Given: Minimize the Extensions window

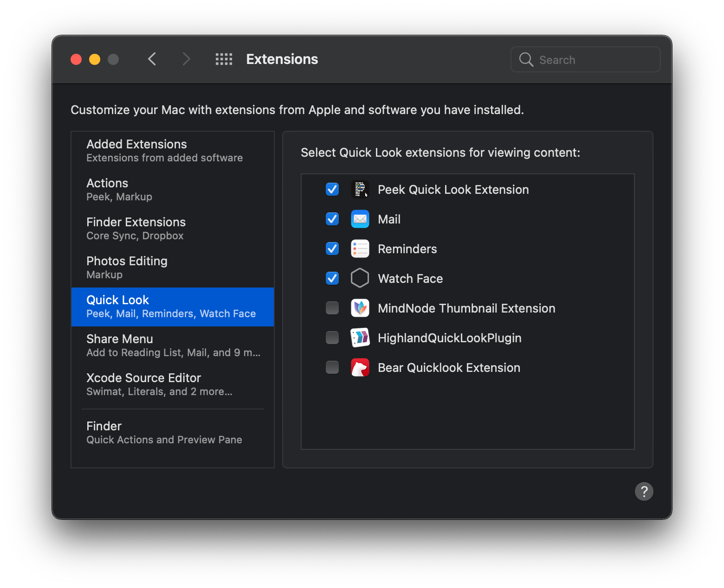Looking at the screenshot, I should 95,59.
